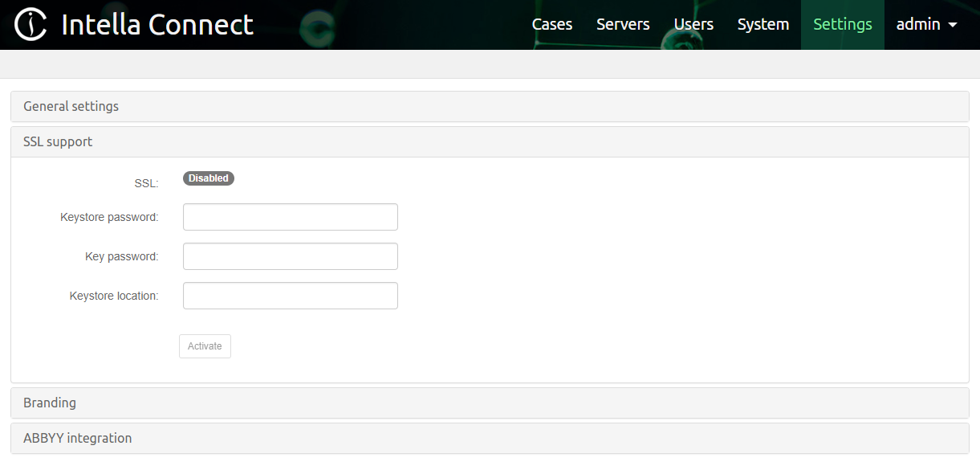Click the Intella Connect title text
Viewport: 980px width, 462px height.
[x=157, y=25]
